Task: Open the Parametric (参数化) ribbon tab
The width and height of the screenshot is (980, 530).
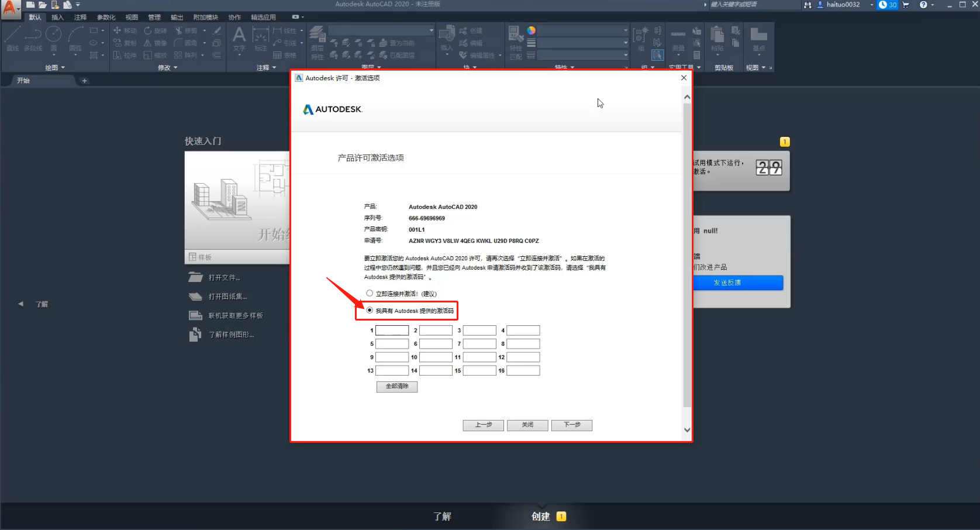Action: [x=106, y=17]
